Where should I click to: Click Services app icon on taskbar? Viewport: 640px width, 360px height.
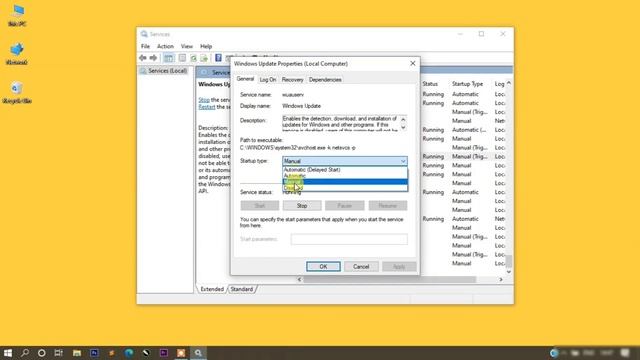pos(198,353)
